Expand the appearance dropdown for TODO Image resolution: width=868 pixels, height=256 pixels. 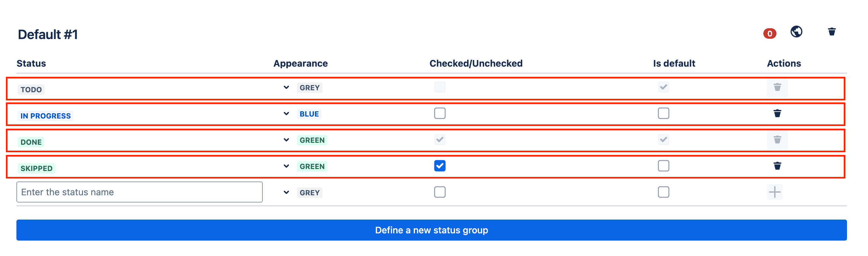click(286, 87)
